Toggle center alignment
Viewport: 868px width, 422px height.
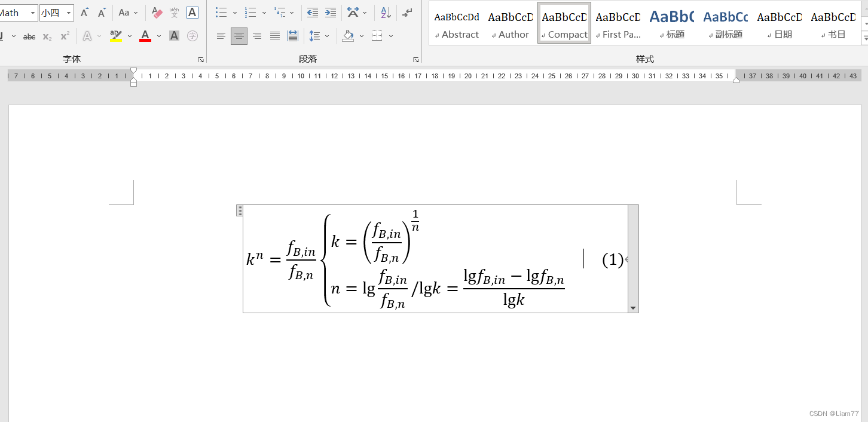coord(239,36)
